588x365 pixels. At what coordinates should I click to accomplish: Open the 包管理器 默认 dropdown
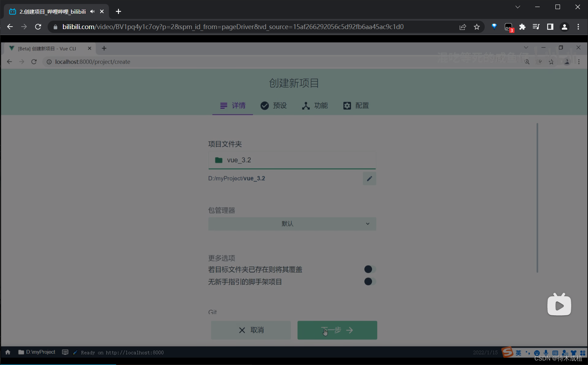(292, 224)
